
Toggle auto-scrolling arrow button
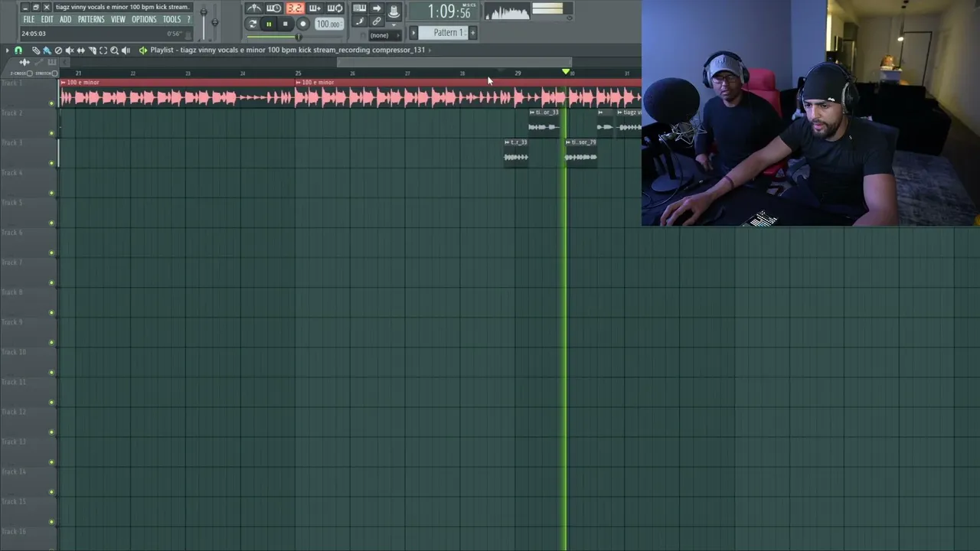point(377,8)
